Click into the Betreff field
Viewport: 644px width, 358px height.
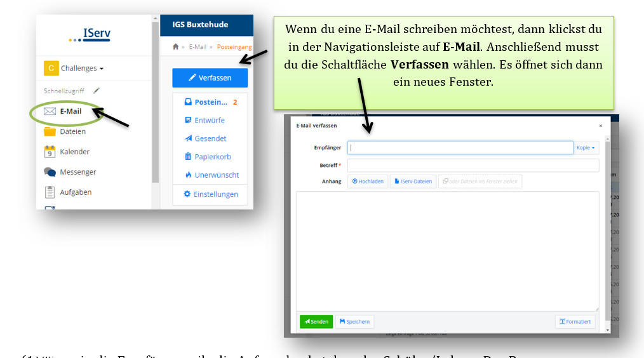[473, 166]
